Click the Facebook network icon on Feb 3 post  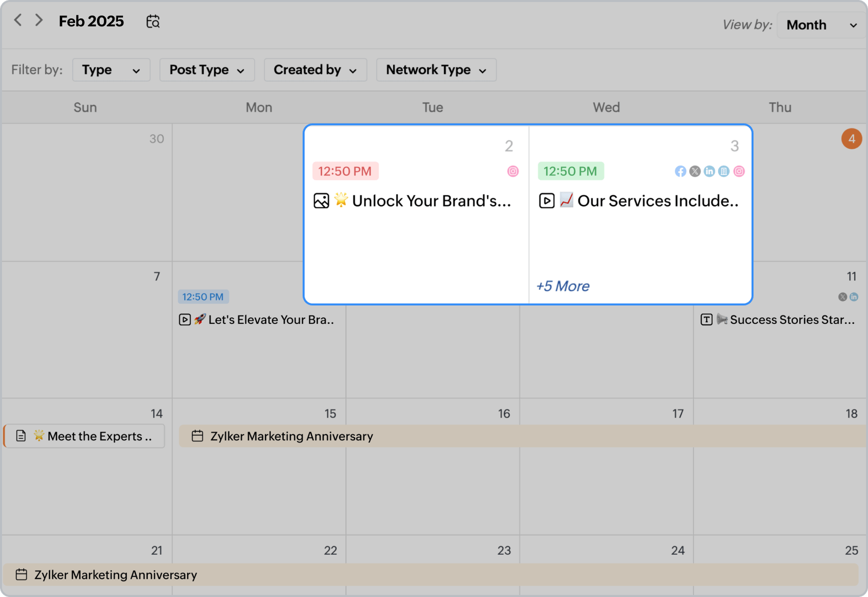coord(680,171)
